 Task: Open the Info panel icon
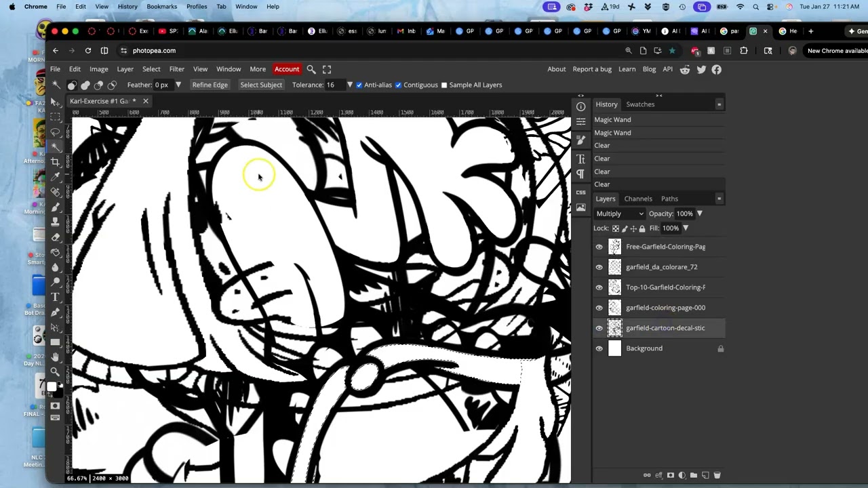click(x=580, y=106)
